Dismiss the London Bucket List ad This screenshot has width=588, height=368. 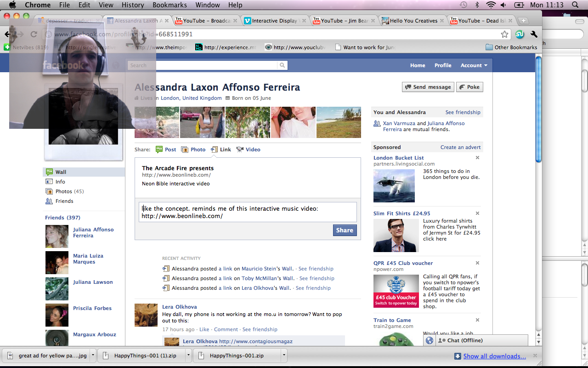[477, 158]
